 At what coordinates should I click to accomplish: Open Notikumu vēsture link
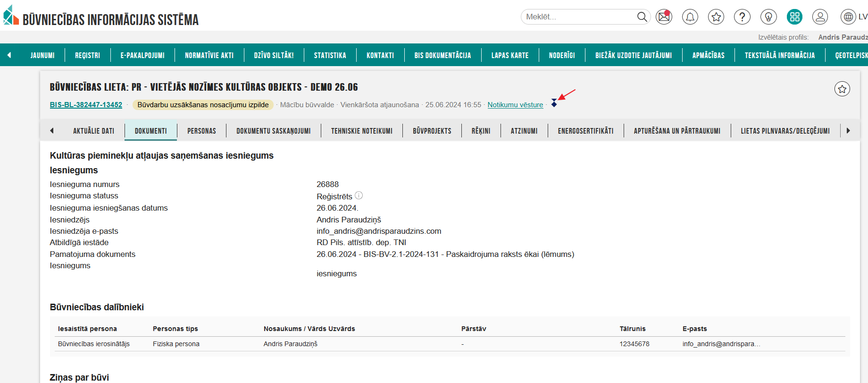(515, 105)
